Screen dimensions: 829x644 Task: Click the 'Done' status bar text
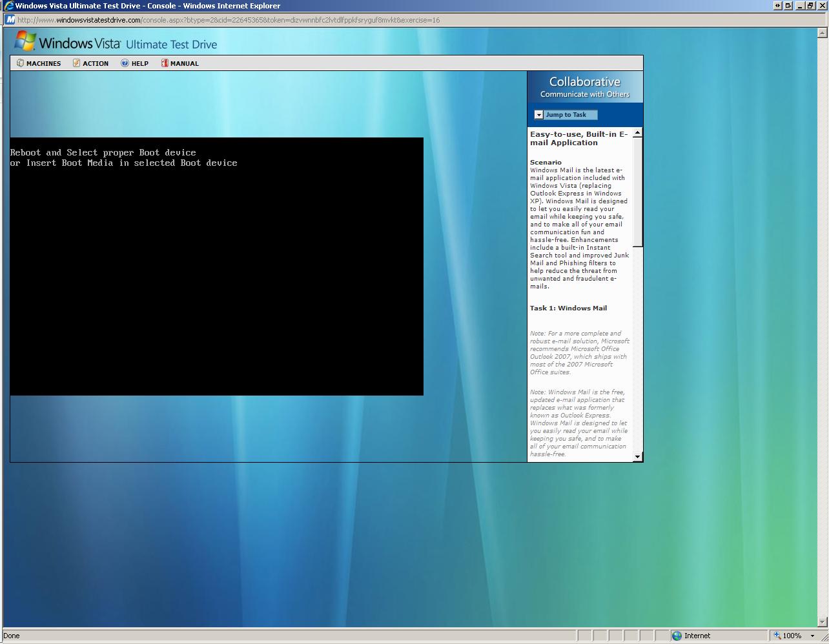12,636
